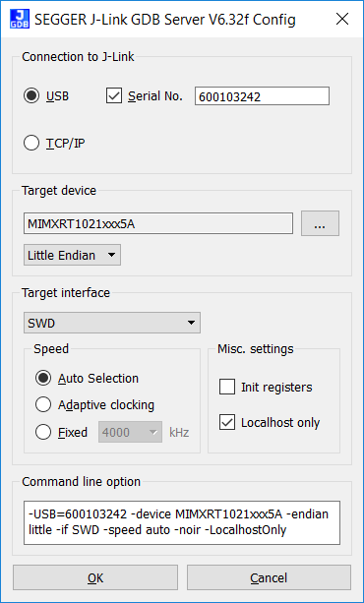Select Adaptive clocking speed option
Viewport: 364px width, 603px height.
[x=43, y=405]
